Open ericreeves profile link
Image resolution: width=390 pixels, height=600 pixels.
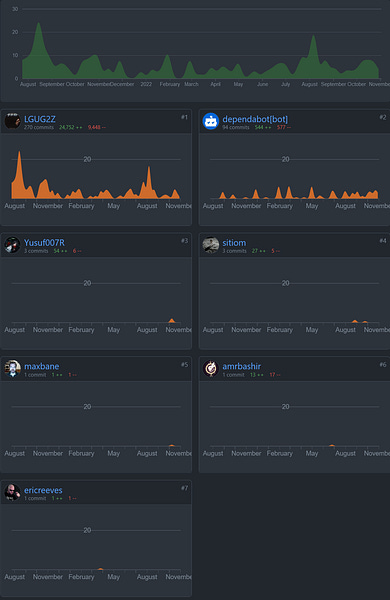point(43,490)
